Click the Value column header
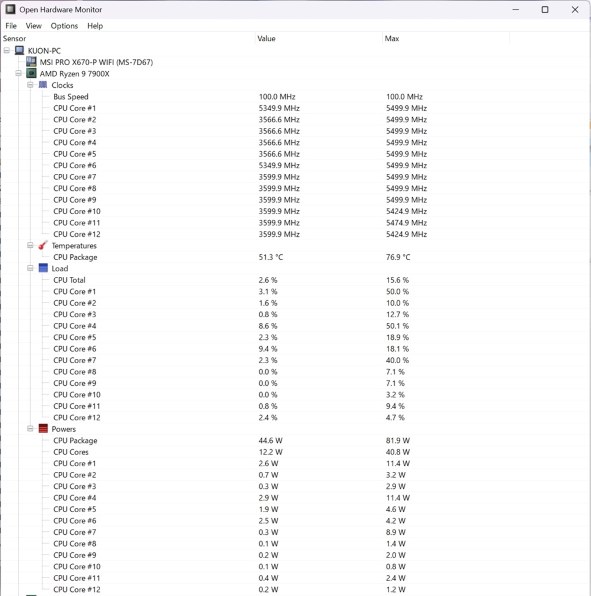Screen dimensions: 591x596 tap(318, 38)
